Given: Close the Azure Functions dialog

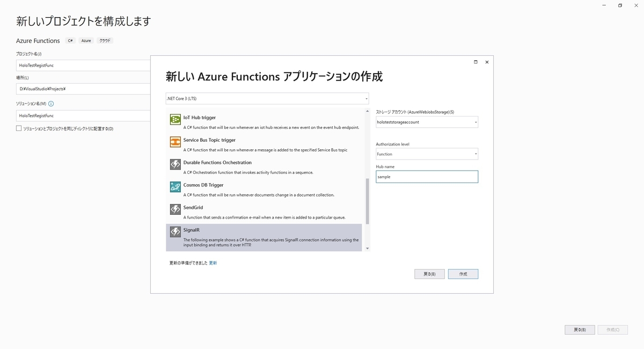Looking at the screenshot, I should pos(487,62).
